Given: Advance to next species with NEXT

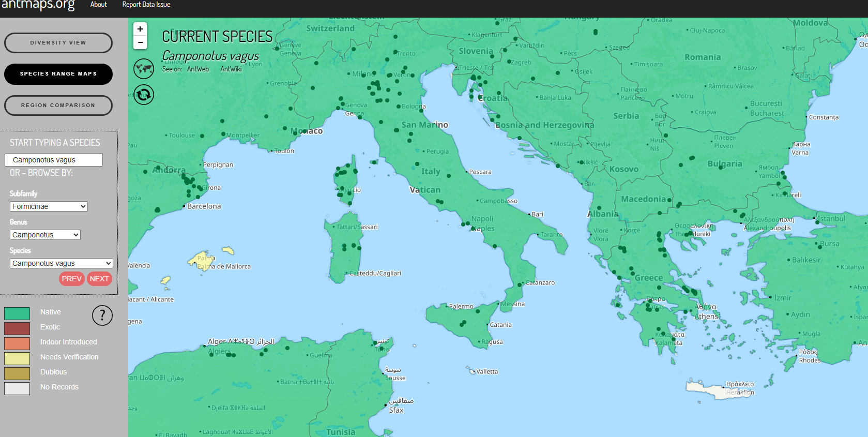Looking at the screenshot, I should click(99, 279).
